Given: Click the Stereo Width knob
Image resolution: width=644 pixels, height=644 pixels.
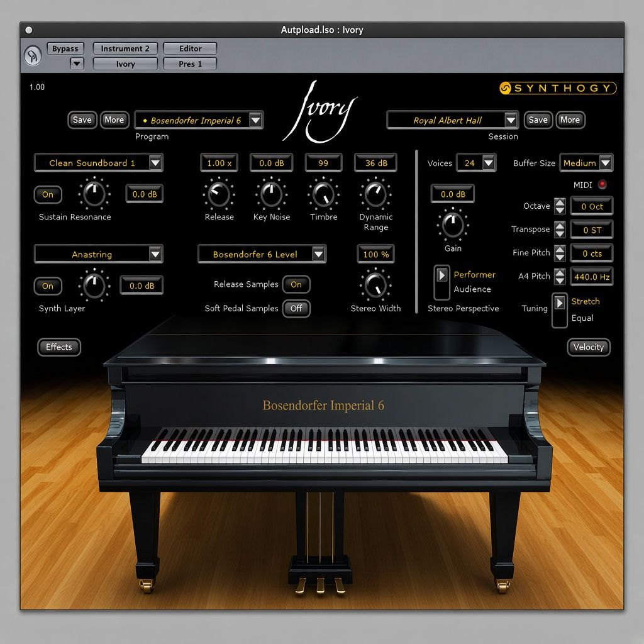Looking at the screenshot, I should pyautogui.click(x=375, y=285).
